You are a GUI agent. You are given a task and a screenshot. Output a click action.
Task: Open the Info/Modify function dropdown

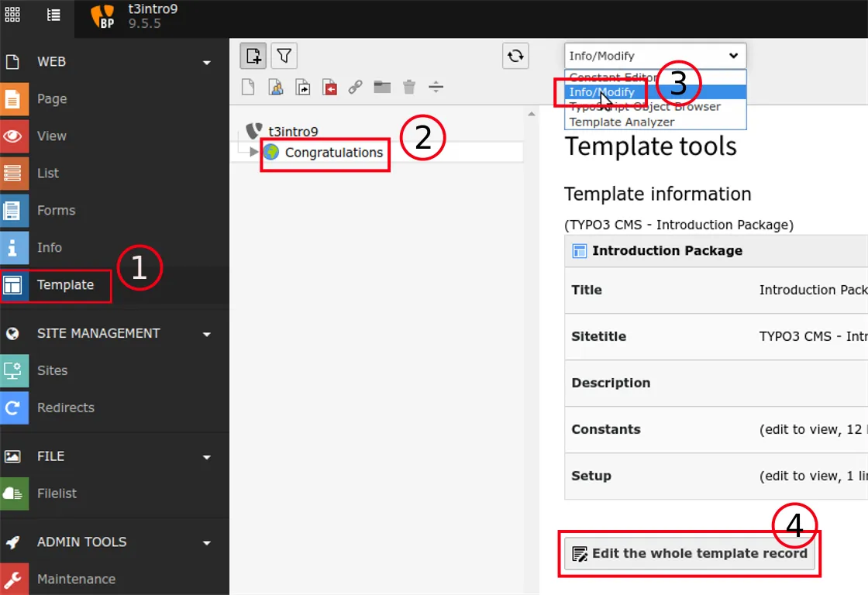pyautogui.click(x=656, y=56)
